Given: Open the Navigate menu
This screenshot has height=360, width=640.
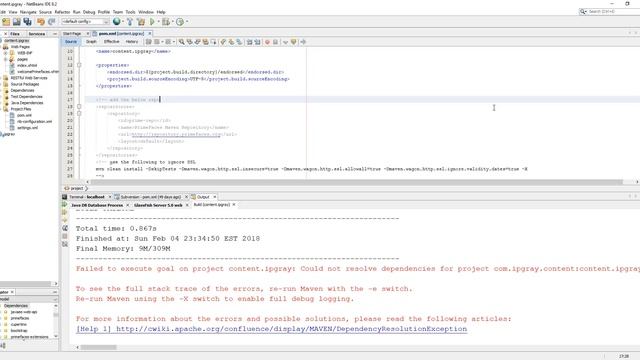Looking at the screenshot, I should coord(28,12).
